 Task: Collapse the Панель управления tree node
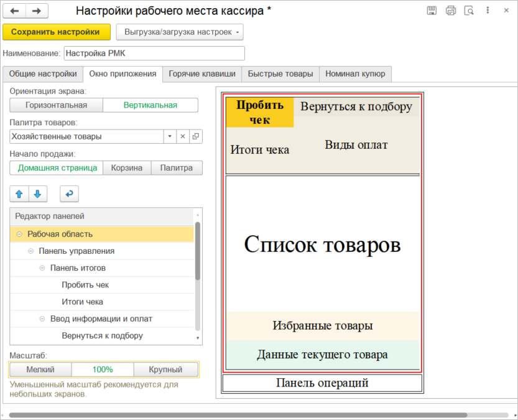click(31, 251)
